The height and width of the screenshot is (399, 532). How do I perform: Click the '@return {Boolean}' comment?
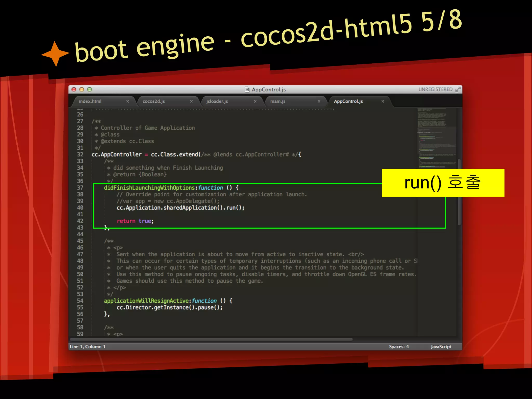pos(140,174)
